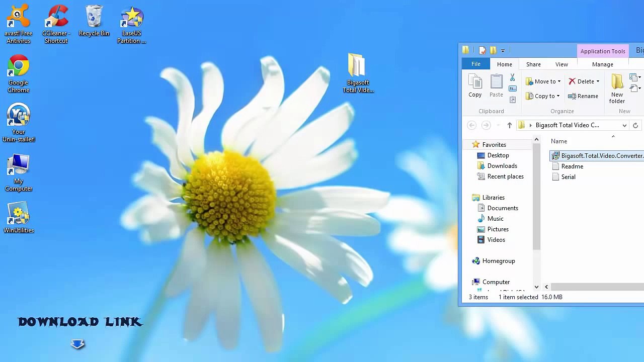Select the Bigasoft.Total.Video.Converter file
The height and width of the screenshot is (362, 644).
pyautogui.click(x=598, y=156)
